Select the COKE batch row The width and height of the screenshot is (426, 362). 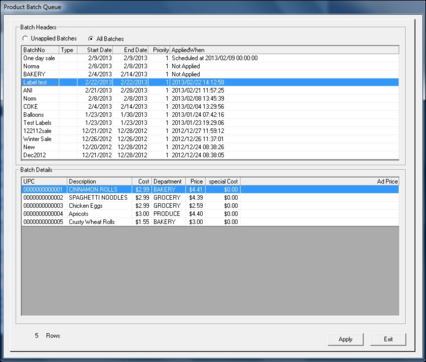tap(210, 107)
